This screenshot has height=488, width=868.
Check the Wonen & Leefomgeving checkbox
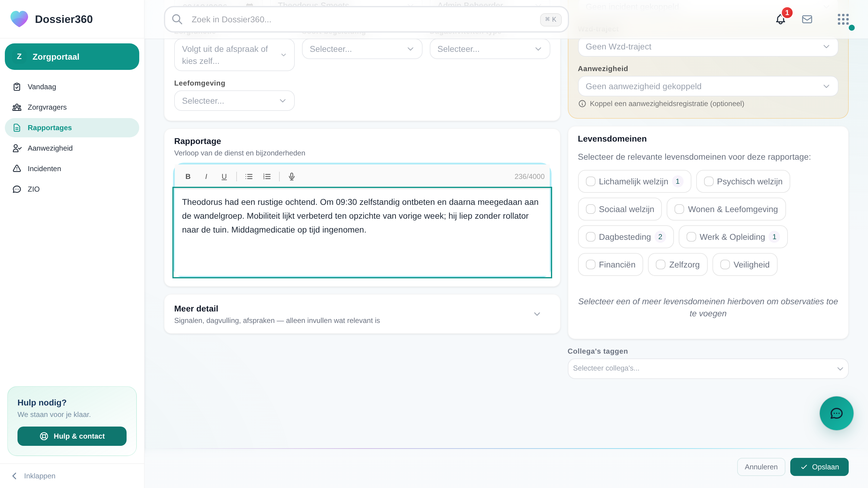tap(679, 209)
